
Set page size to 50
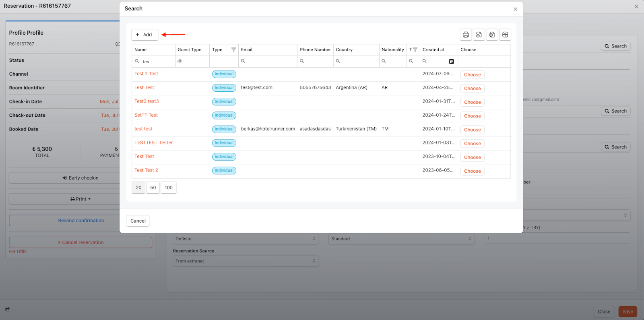click(153, 188)
